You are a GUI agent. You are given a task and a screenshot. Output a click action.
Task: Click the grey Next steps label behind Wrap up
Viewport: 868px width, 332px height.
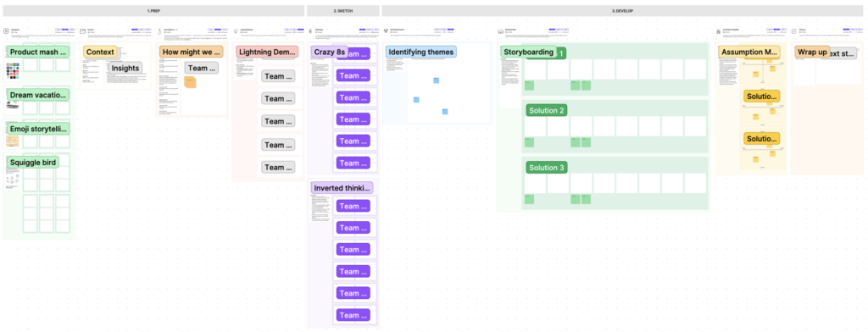(x=843, y=53)
